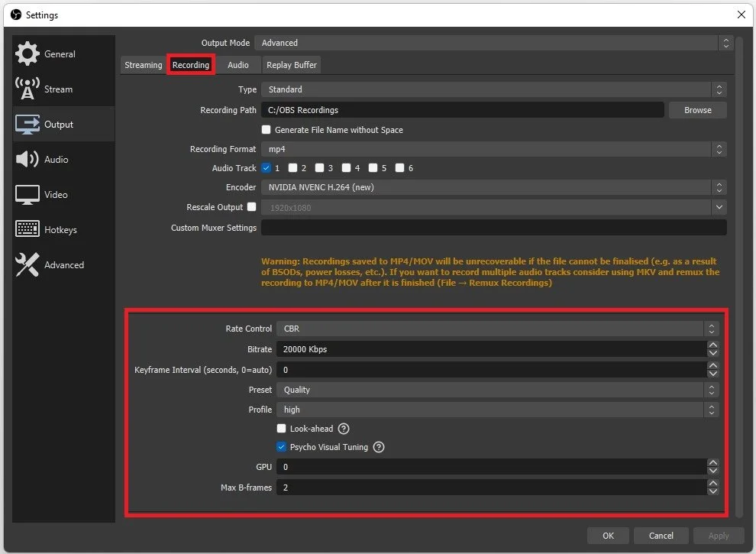Image resolution: width=756 pixels, height=554 pixels.
Task: Increase the Bitrate value
Action: click(713, 345)
